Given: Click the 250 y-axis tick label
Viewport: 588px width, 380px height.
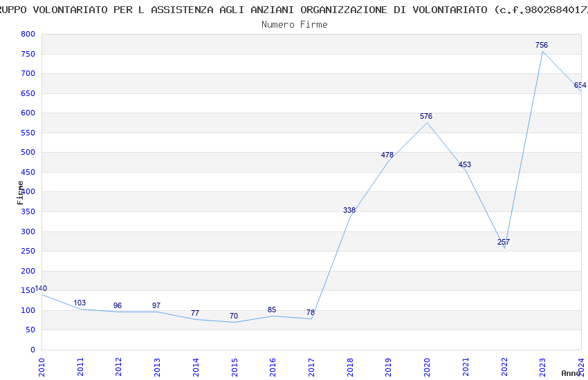Looking at the screenshot, I should click(x=28, y=251).
